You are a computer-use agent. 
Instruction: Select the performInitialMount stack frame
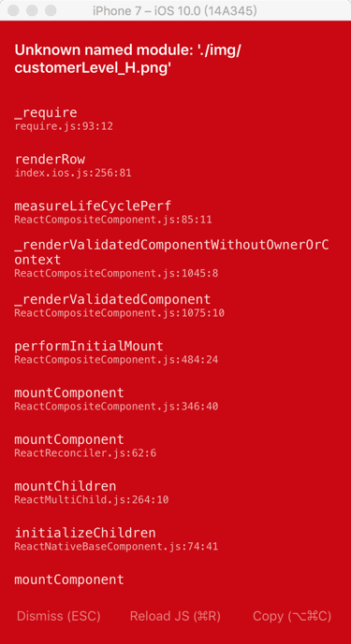tap(175, 352)
